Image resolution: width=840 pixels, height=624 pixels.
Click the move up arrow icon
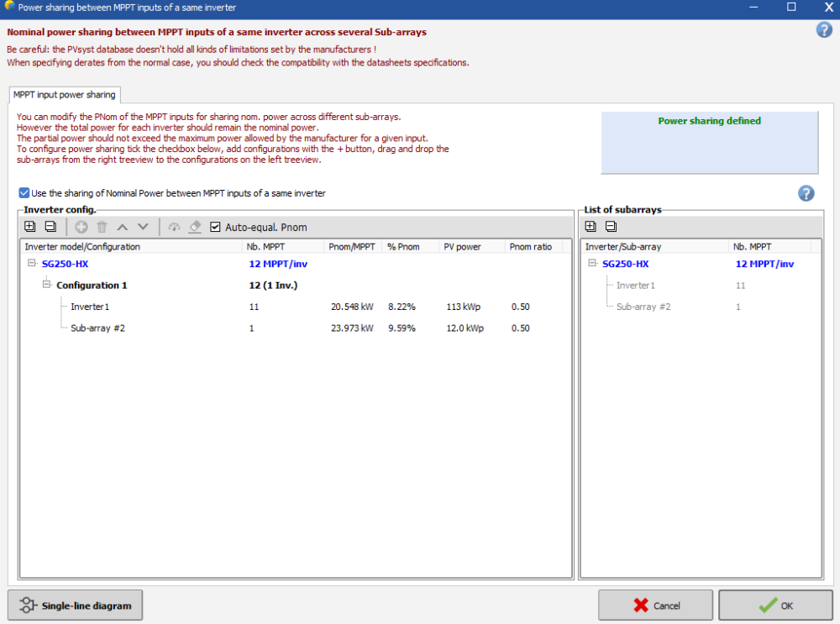122,227
